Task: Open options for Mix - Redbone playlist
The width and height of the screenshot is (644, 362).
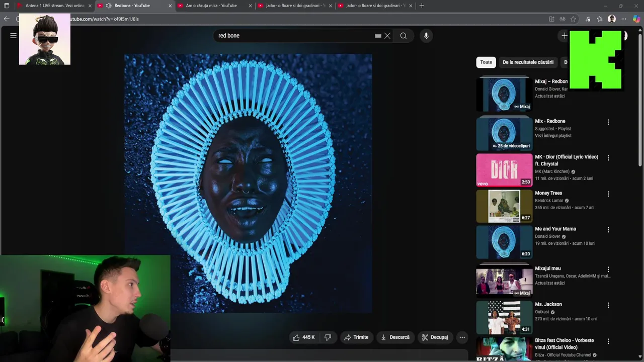Action: (x=608, y=122)
